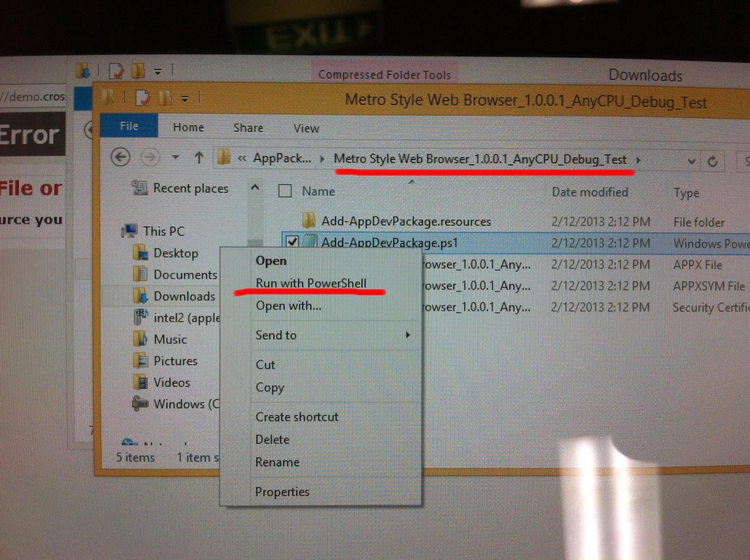
Task: Uncheck the Add-AppDevPackage.ps1 checkbox
Action: (x=292, y=242)
